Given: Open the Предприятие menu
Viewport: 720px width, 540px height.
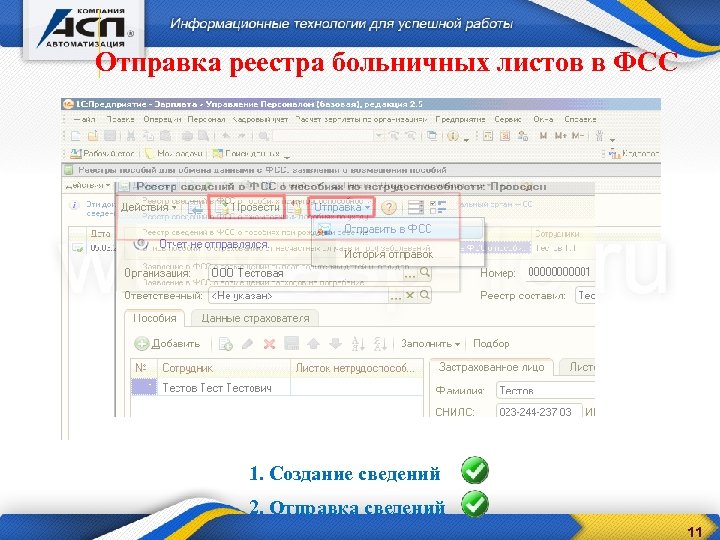Looking at the screenshot, I should click(460, 119).
